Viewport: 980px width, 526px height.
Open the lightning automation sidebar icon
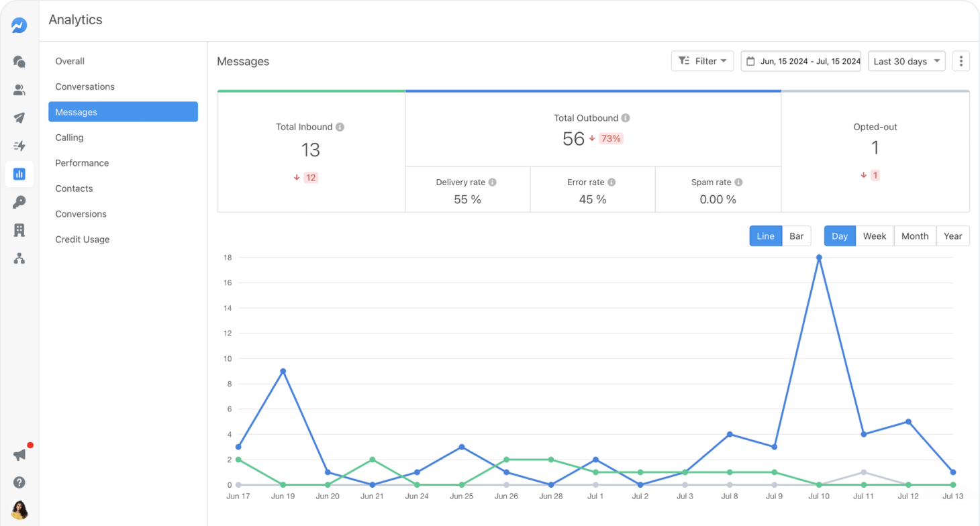pyautogui.click(x=19, y=146)
